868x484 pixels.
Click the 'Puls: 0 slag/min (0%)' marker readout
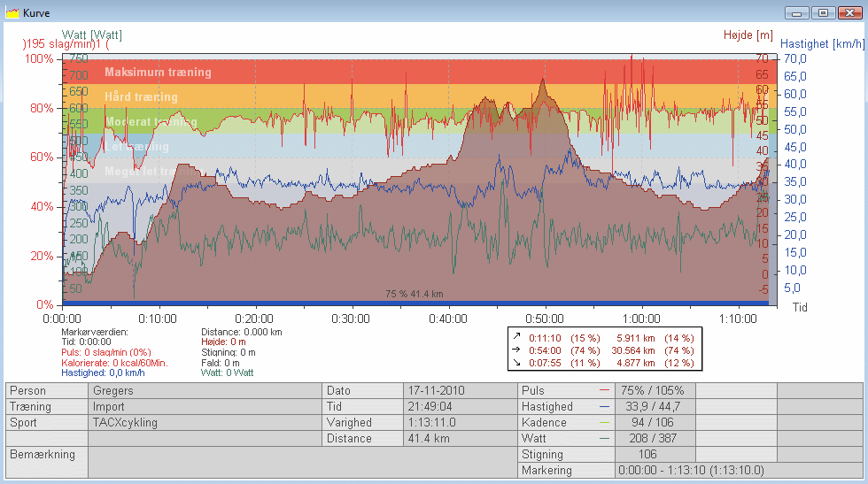(105, 352)
